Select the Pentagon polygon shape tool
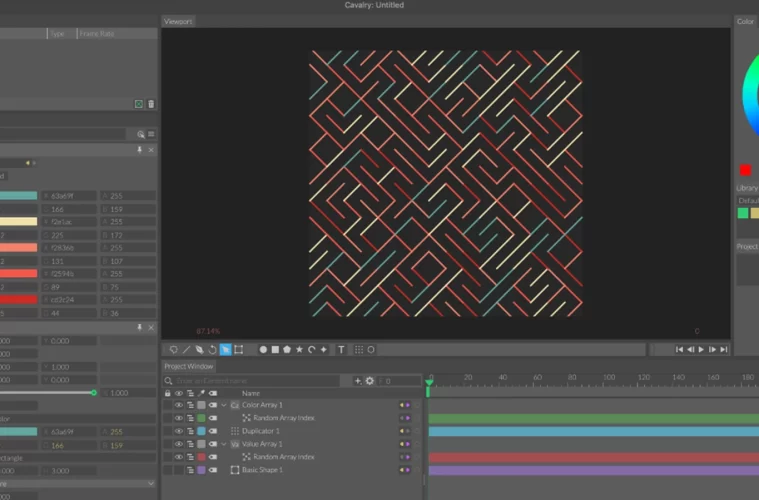The width and height of the screenshot is (759, 500). point(287,350)
